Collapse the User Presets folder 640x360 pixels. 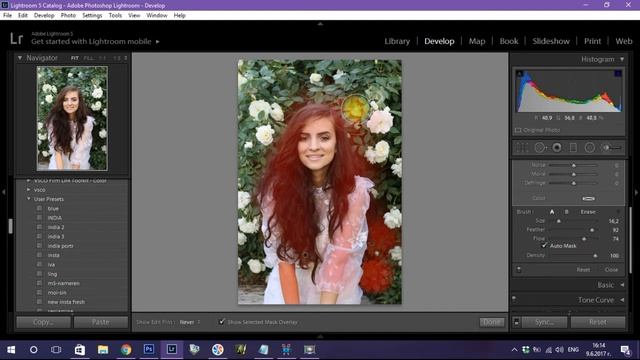29,199
